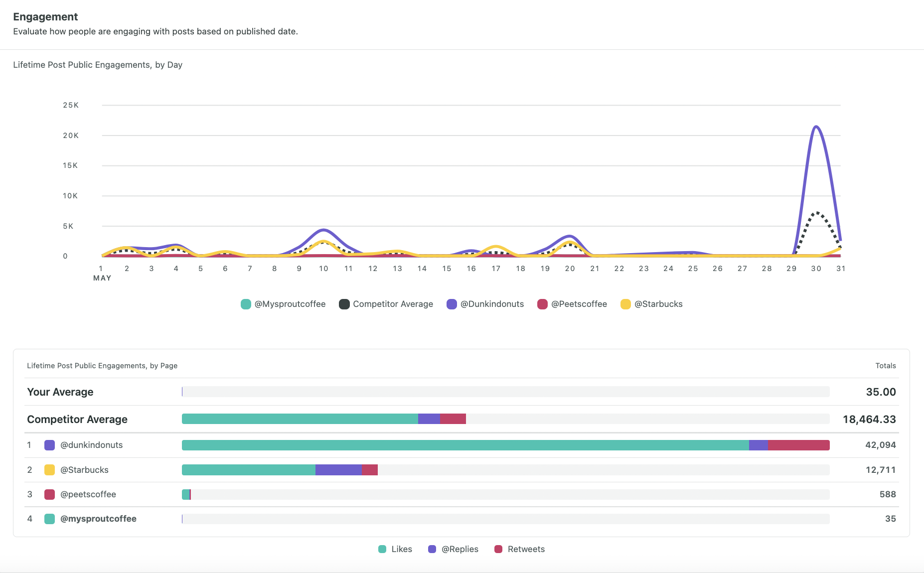Image resolution: width=924 pixels, height=573 pixels.
Task: Click the Competitor Average legend icon
Action: [x=344, y=304]
